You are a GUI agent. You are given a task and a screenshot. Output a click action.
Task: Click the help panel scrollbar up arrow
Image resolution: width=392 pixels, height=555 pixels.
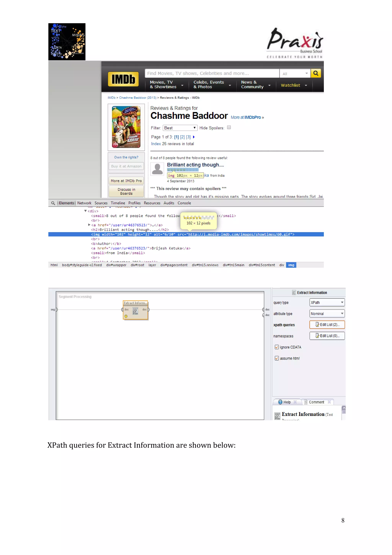(x=344, y=408)
